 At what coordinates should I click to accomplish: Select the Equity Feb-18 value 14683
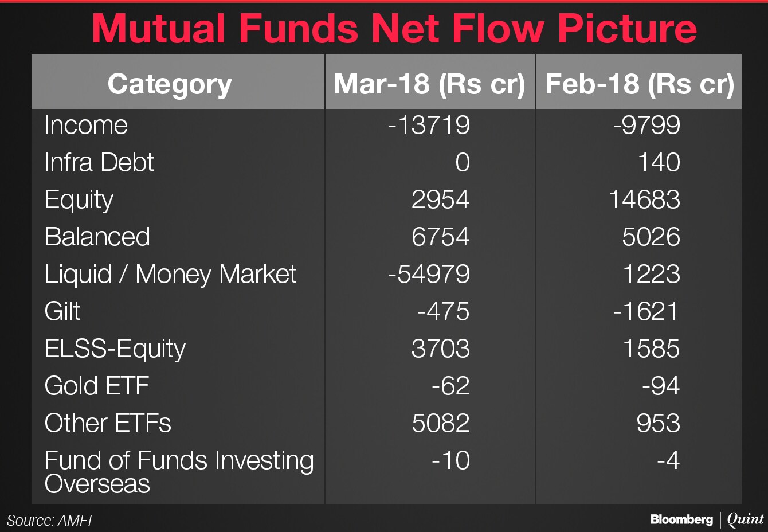coord(644,199)
